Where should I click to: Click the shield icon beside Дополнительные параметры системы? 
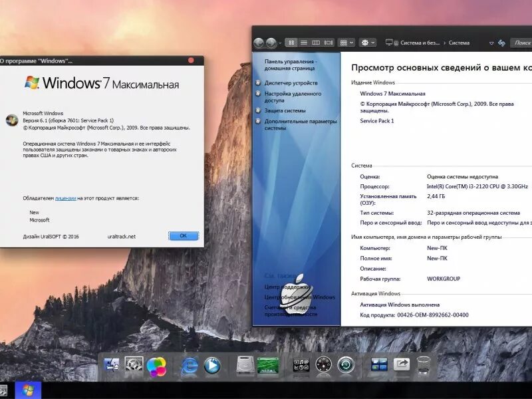(258, 121)
